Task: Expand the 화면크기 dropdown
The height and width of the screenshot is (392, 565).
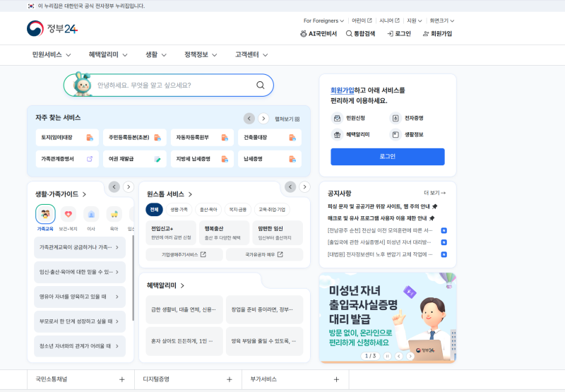Action: [442, 20]
